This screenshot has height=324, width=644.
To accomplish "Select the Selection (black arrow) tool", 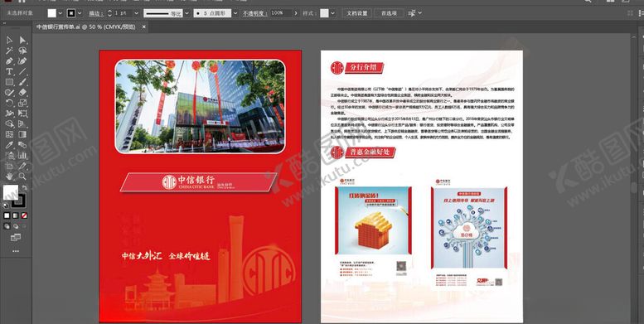I will [x=9, y=40].
